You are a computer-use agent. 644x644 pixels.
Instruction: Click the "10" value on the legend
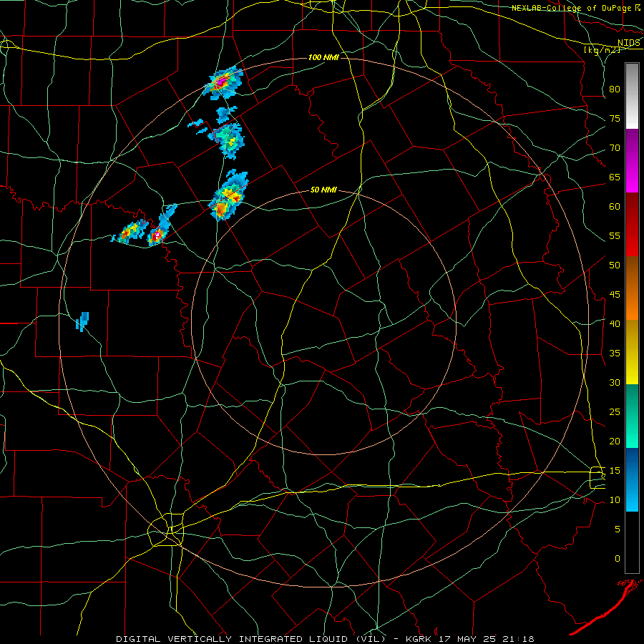coord(615,500)
